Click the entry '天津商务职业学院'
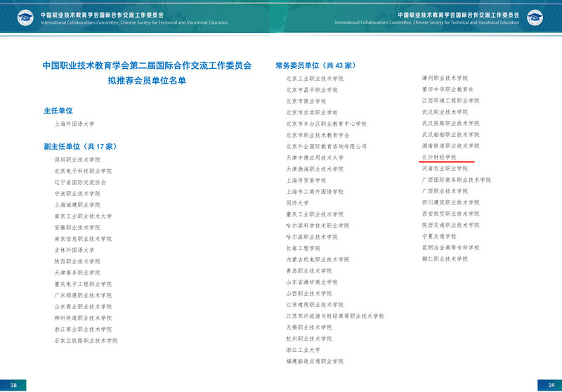Viewport: 562px width, 392px height. click(x=77, y=273)
